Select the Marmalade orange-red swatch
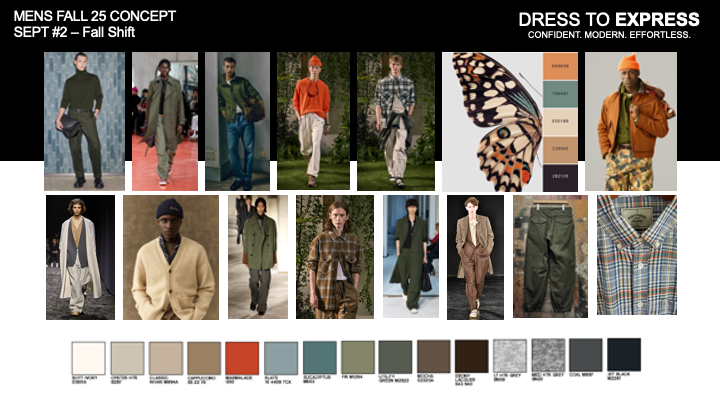Screen dimensions: 720x405 point(242,358)
